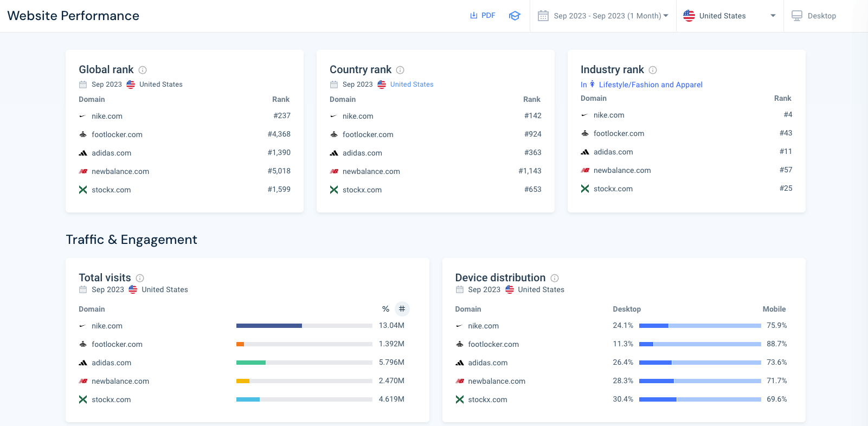Click the Rank column header in Global rank
This screenshot has width=868, height=426.
(x=281, y=99)
